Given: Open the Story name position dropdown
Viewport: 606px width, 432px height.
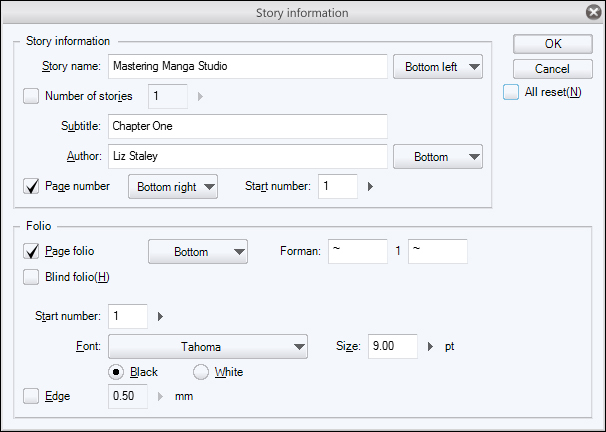Looking at the screenshot, I should tap(438, 66).
